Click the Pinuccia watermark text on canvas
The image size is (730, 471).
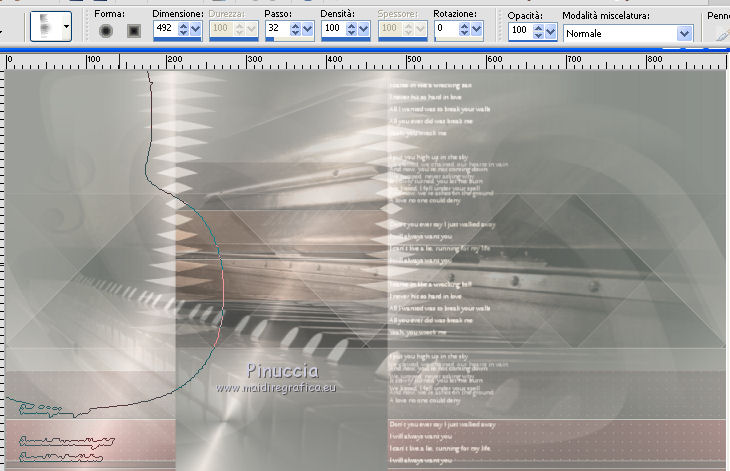click(283, 371)
